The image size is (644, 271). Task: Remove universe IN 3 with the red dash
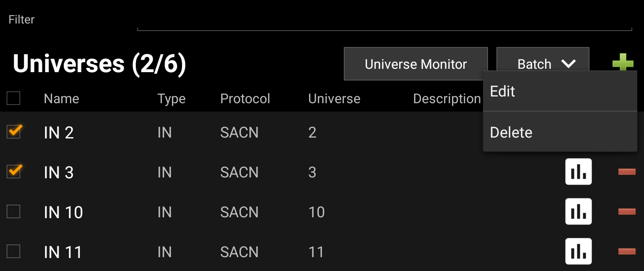pyautogui.click(x=627, y=172)
